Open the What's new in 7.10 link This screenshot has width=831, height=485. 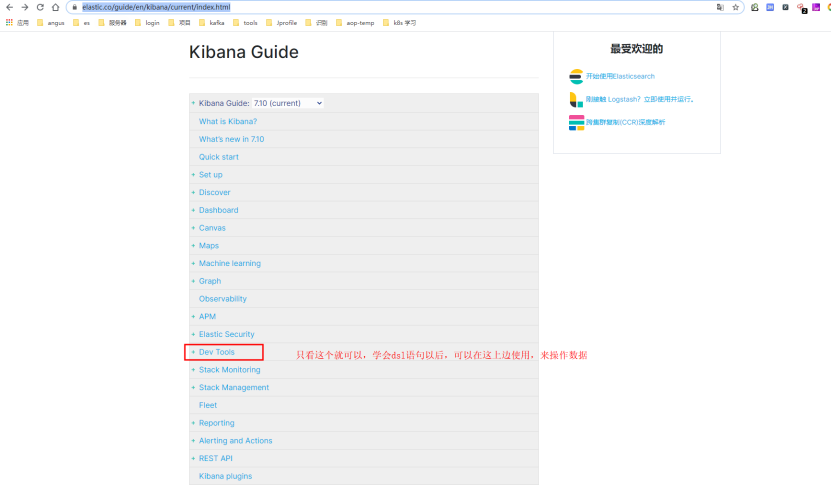point(232,139)
